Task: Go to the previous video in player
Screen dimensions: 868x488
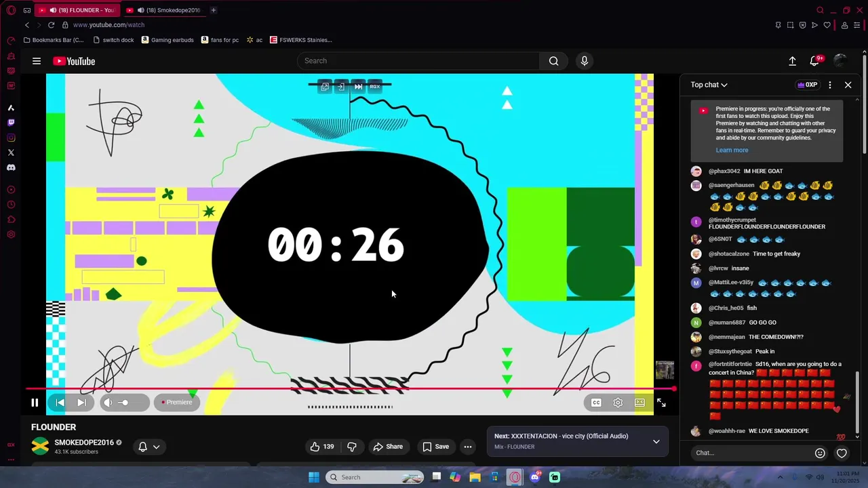Action: (60, 403)
